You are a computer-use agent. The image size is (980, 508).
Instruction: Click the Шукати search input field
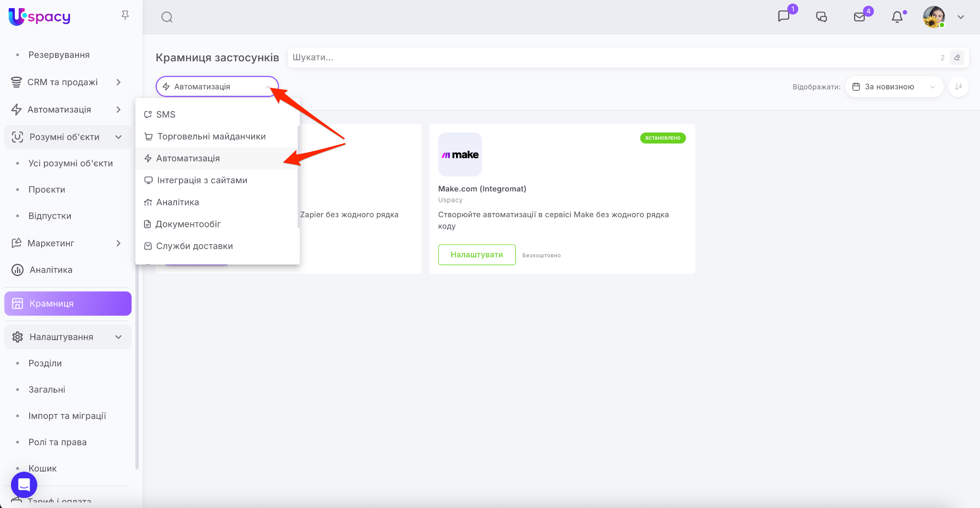click(612, 57)
